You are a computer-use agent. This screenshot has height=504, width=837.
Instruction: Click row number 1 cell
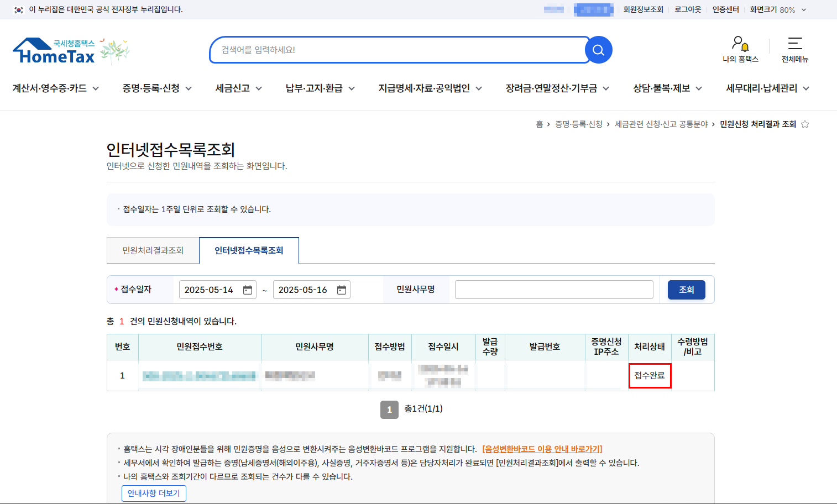point(122,376)
